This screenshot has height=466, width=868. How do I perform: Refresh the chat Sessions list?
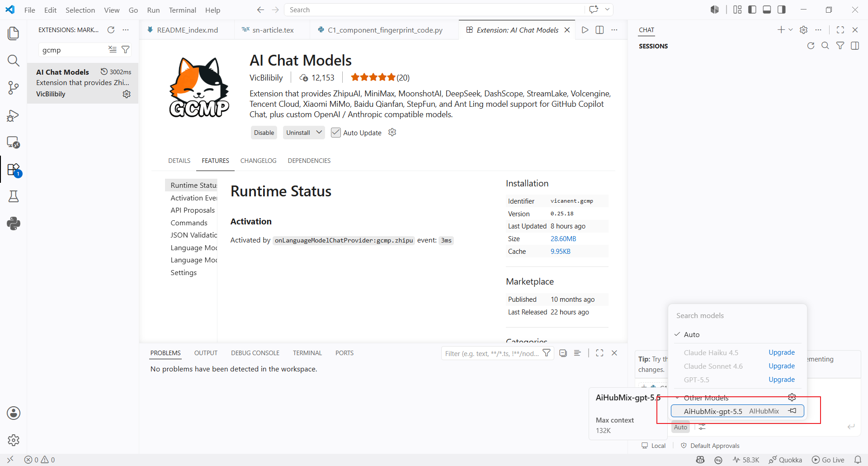tap(811, 46)
